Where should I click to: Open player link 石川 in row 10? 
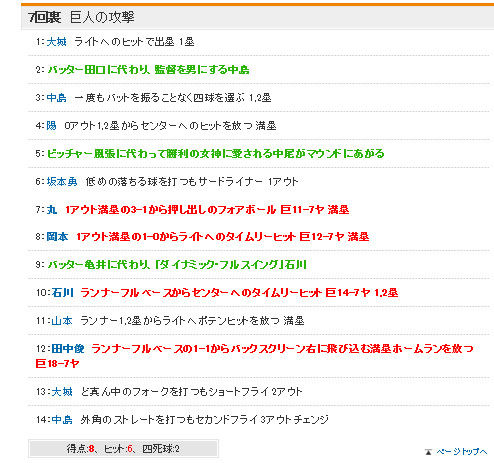pyautogui.click(x=62, y=293)
